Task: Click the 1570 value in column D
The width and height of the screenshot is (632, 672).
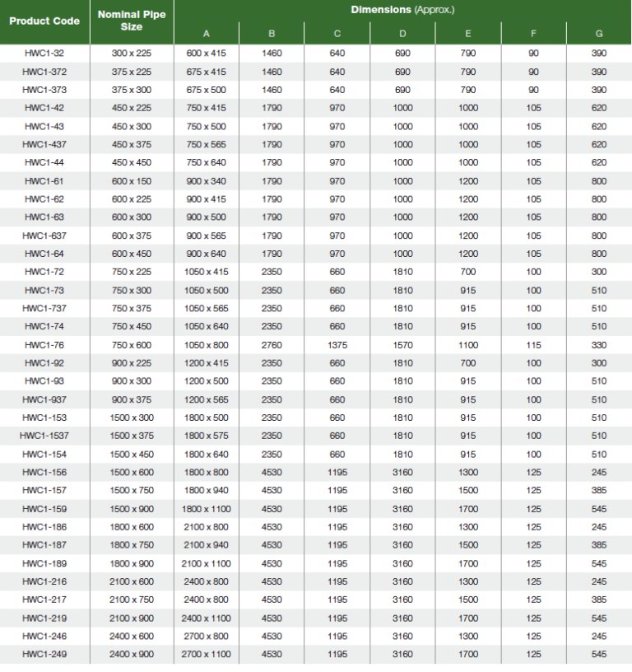Action: click(402, 345)
